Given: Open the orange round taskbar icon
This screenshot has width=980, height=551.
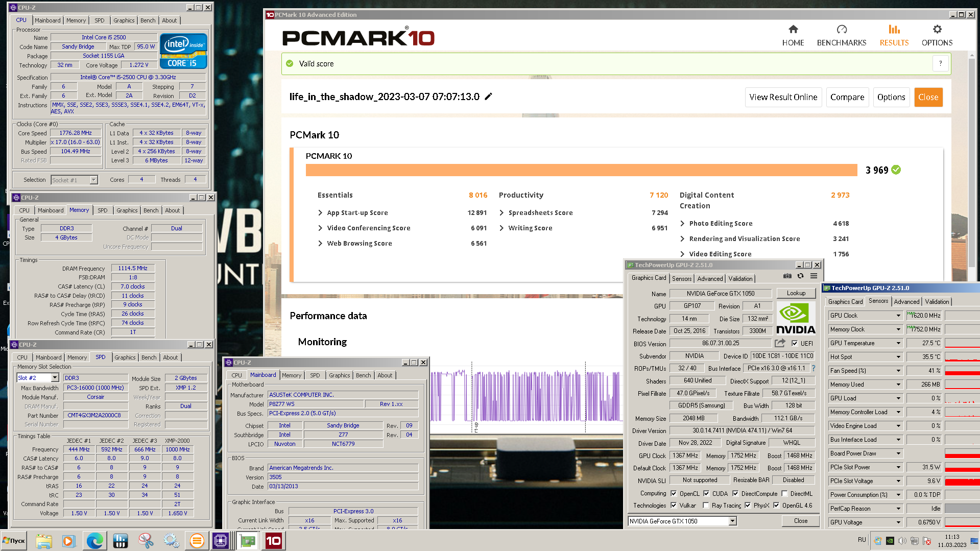Looking at the screenshot, I should coord(197,541).
